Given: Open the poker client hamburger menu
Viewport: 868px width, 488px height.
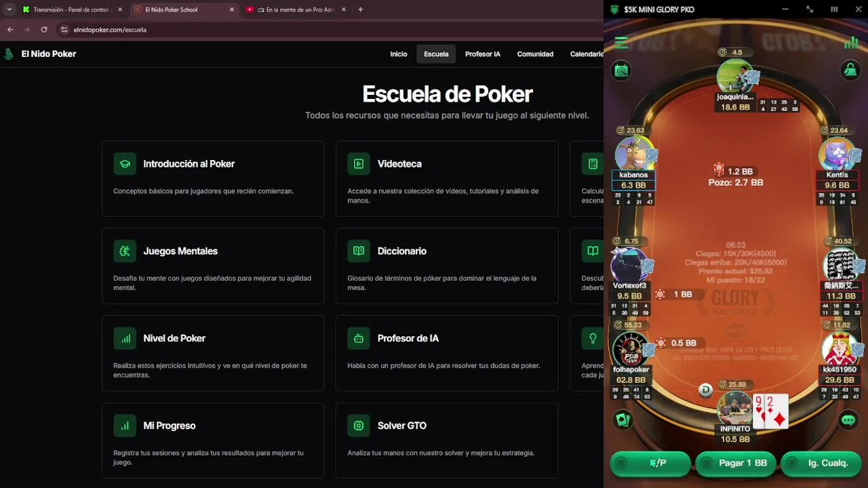Looking at the screenshot, I should [621, 43].
